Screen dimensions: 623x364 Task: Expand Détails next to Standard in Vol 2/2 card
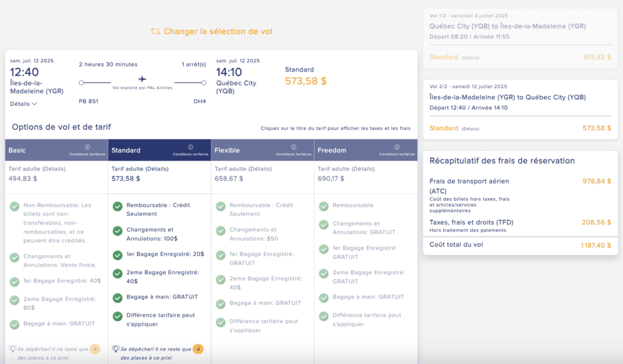pyautogui.click(x=470, y=129)
